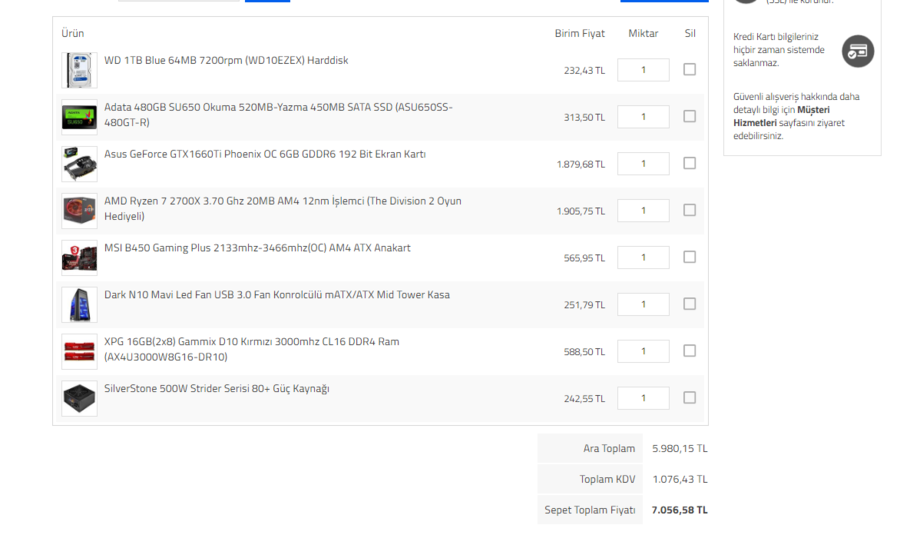Click the Dark N10 case quantity field

[643, 304]
